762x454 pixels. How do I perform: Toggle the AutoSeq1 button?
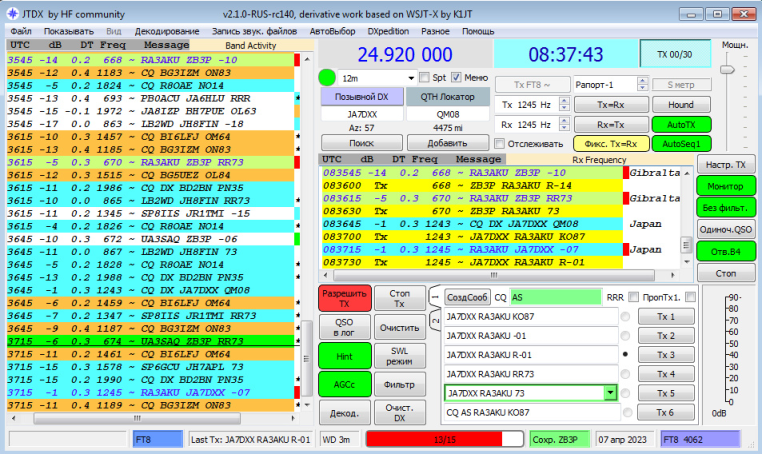pos(681,144)
